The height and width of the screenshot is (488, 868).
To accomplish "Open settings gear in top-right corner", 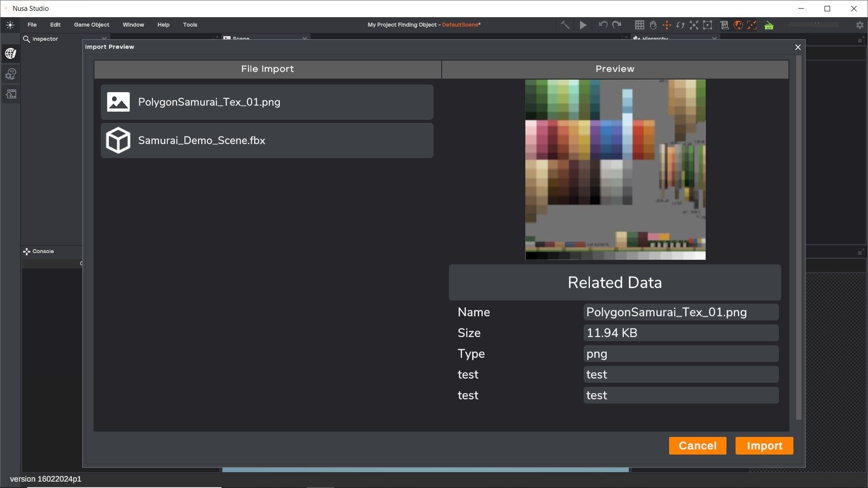I will 860,25.
